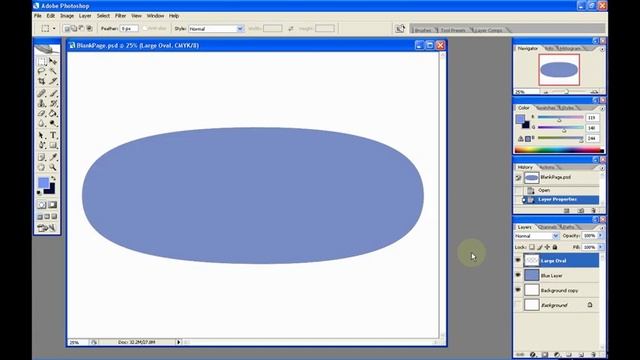This screenshot has width=640, height=360.
Task: Open the Color panel options menu arrow
Action: [602, 108]
